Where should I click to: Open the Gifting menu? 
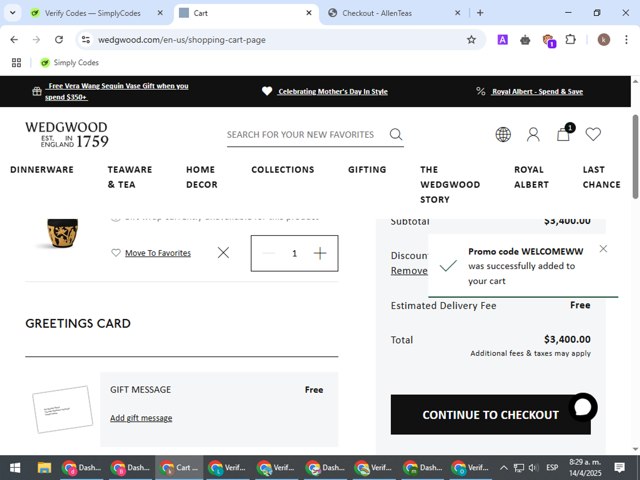coord(367,169)
